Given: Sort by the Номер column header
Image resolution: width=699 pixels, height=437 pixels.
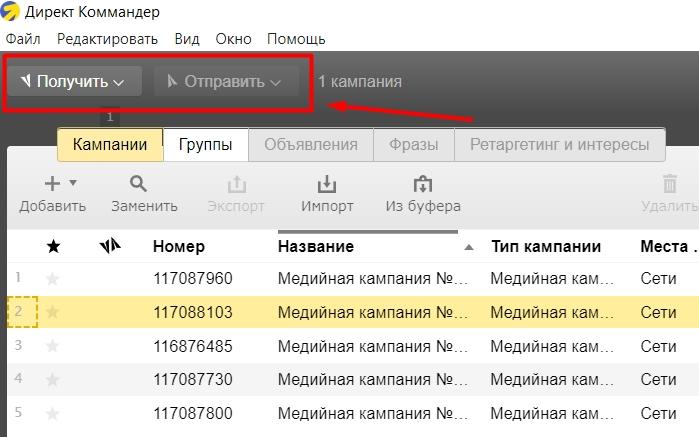Looking at the screenshot, I should 179,246.
